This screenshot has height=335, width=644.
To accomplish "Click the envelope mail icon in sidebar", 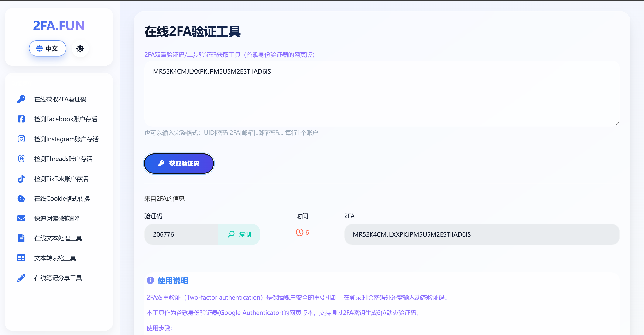I will [21, 219].
